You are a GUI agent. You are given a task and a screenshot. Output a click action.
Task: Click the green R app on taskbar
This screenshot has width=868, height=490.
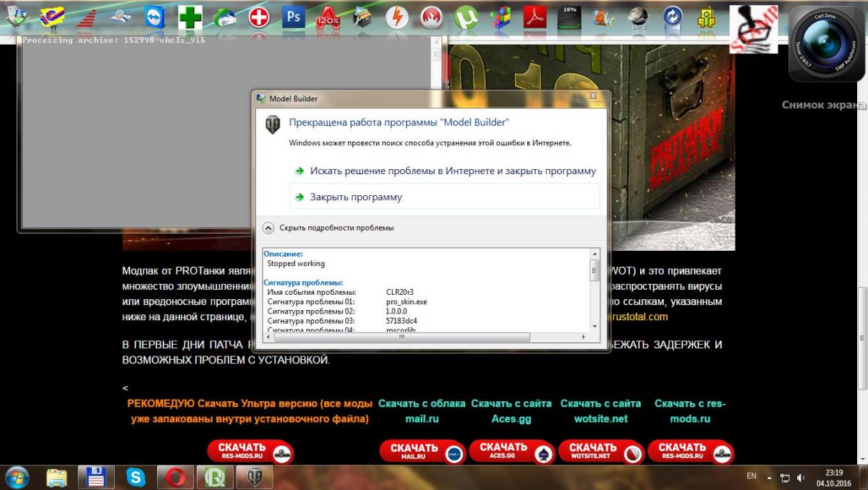coord(216,477)
